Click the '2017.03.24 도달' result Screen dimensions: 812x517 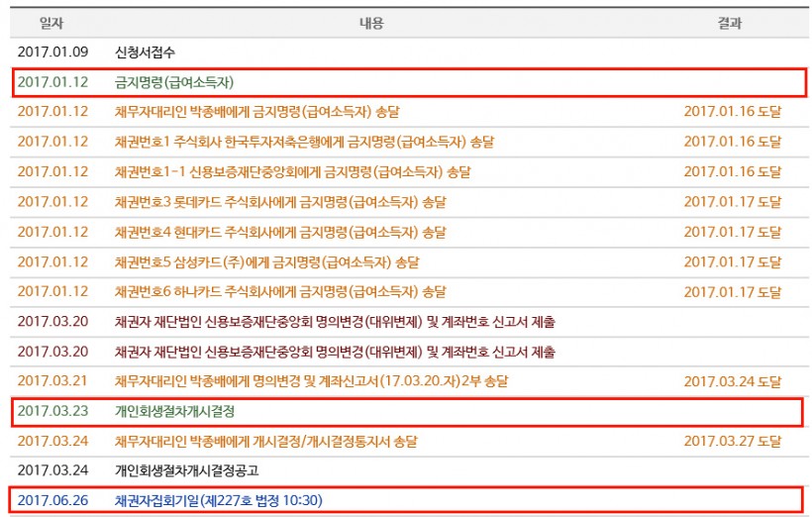732,381
